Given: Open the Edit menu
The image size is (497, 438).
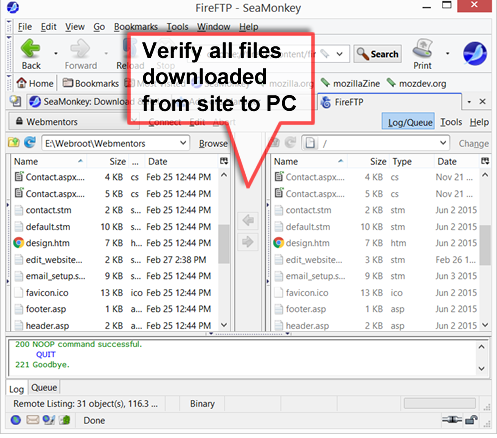Looking at the screenshot, I should coord(48,27).
